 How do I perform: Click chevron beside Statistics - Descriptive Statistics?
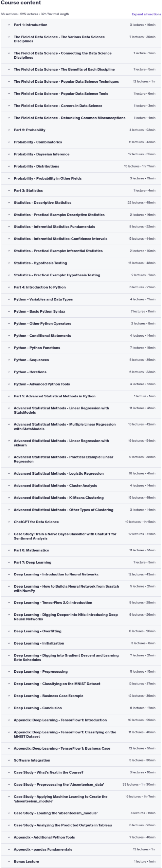click(x=9, y=203)
